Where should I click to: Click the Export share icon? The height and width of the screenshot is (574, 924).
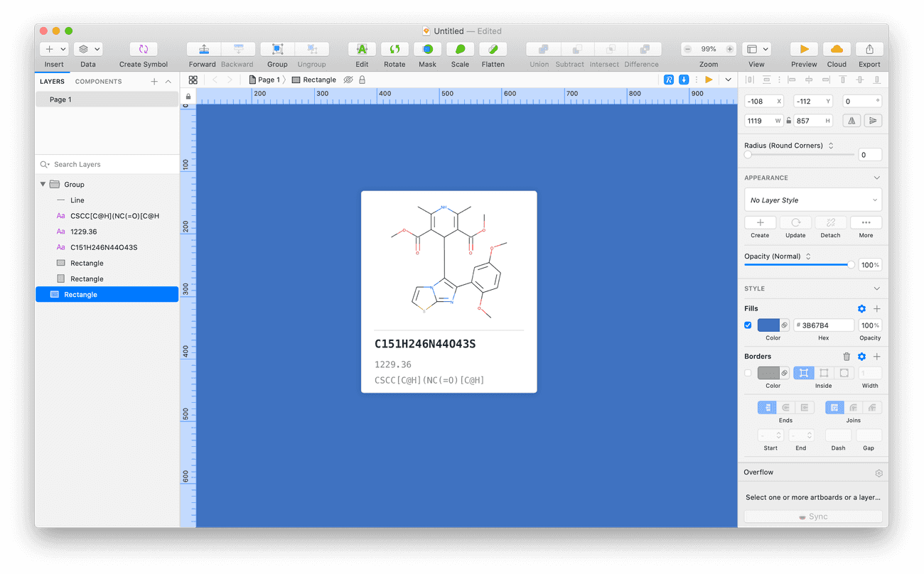(x=869, y=49)
